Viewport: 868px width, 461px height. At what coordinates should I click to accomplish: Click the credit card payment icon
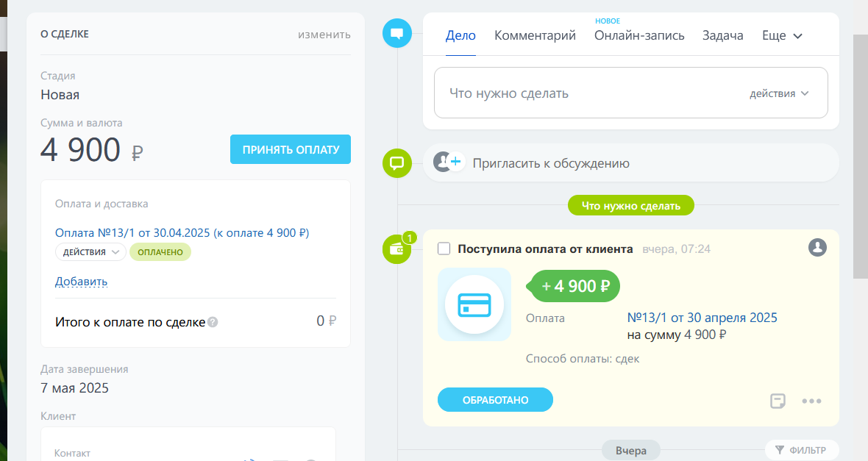click(x=474, y=304)
